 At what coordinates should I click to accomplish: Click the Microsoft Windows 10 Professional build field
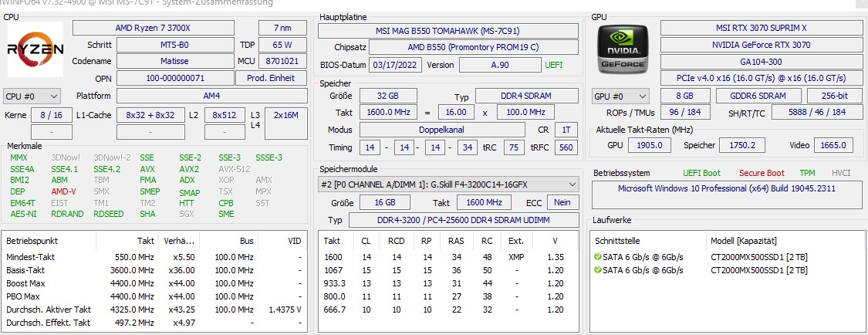pyautogui.click(x=726, y=194)
